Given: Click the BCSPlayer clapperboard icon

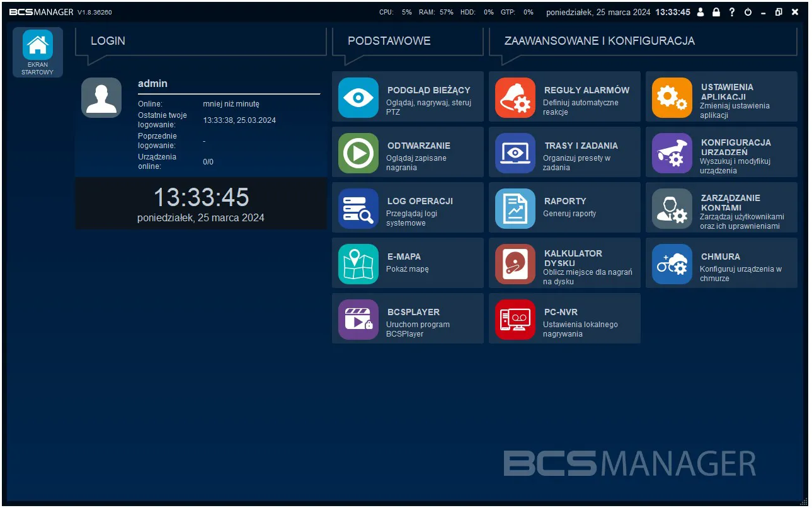Looking at the screenshot, I should point(358,320).
